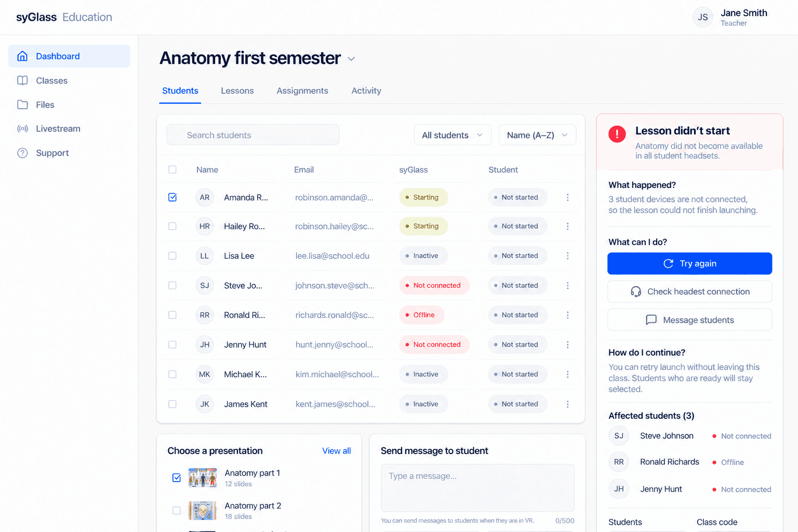Check the Hailey Ro... row checkbox
The height and width of the screenshot is (532, 798).
(172, 227)
